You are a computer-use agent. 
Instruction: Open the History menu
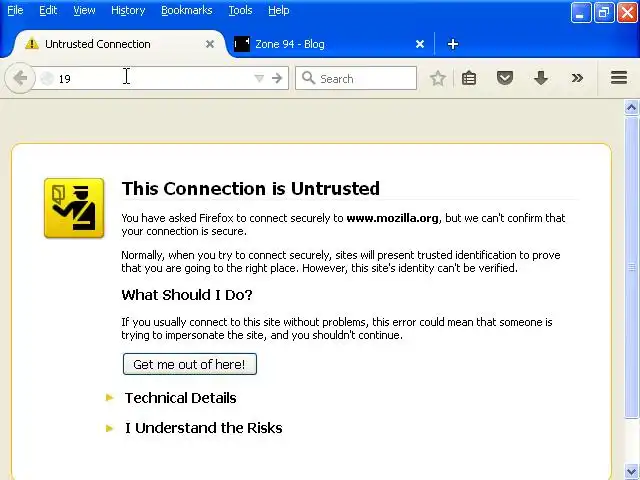pyautogui.click(x=128, y=10)
